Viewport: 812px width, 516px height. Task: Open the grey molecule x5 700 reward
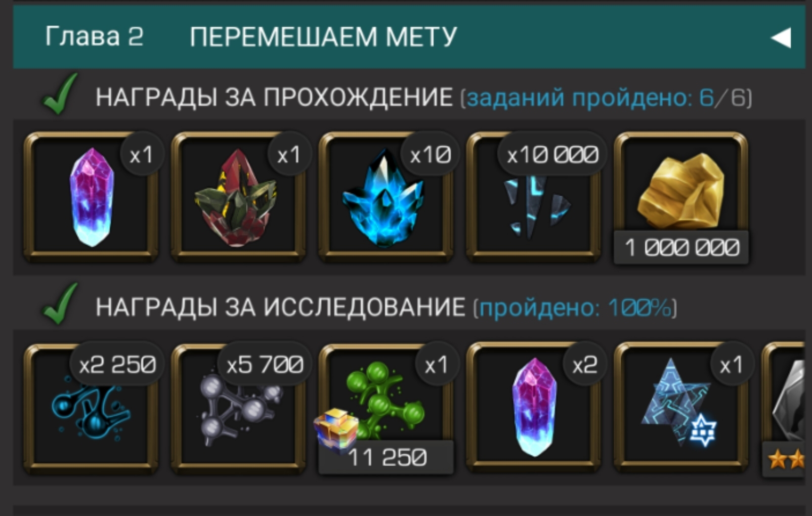click(238, 408)
